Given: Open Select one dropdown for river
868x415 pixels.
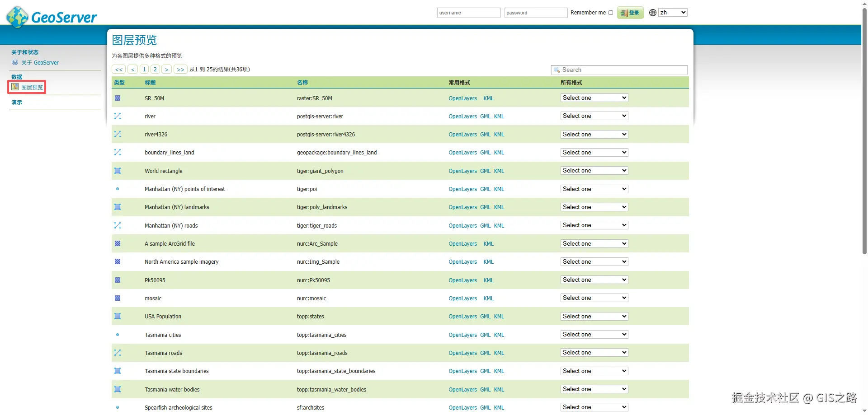Looking at the screenshot, I should coord(594,116).
